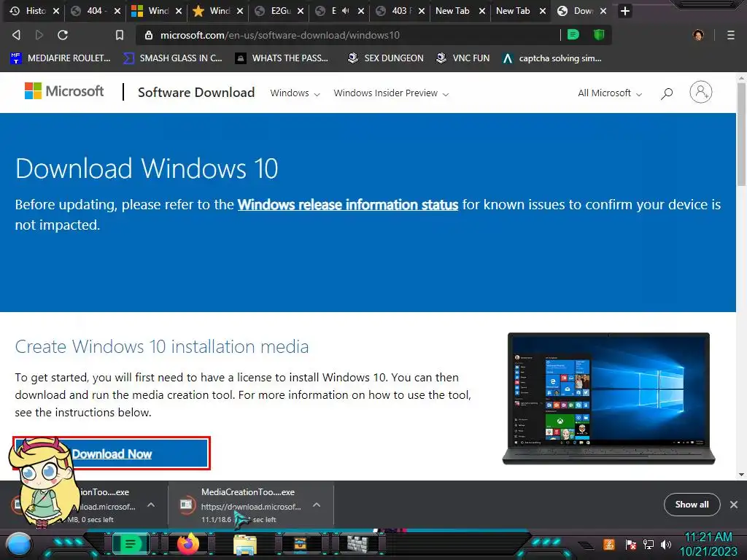Screen dimensions: 747x560
Task: Close the Dow tab with its X
Action: pyautogui.click(x=603, y=10)
